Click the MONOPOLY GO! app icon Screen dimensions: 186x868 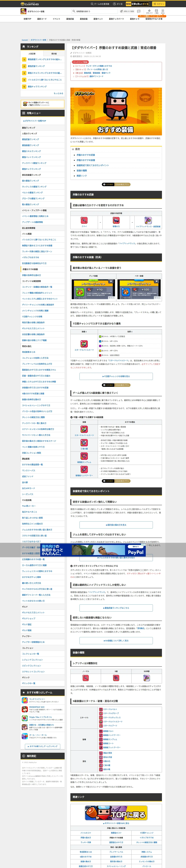click(x=25, y=709)
